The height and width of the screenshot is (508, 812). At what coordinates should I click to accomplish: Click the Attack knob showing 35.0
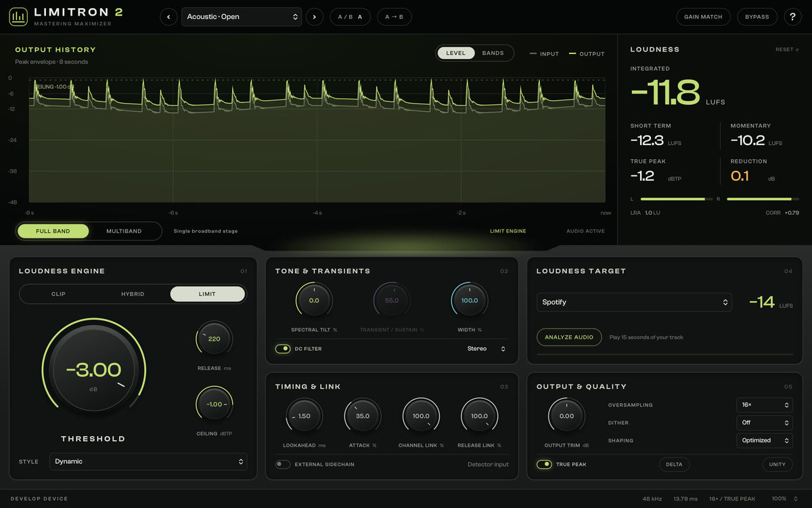[x=363, y=416]
